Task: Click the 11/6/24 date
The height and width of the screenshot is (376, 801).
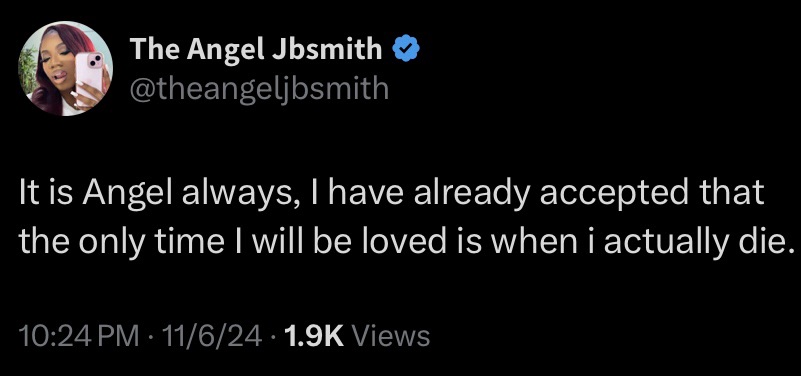Action: [x=210, y=336]
